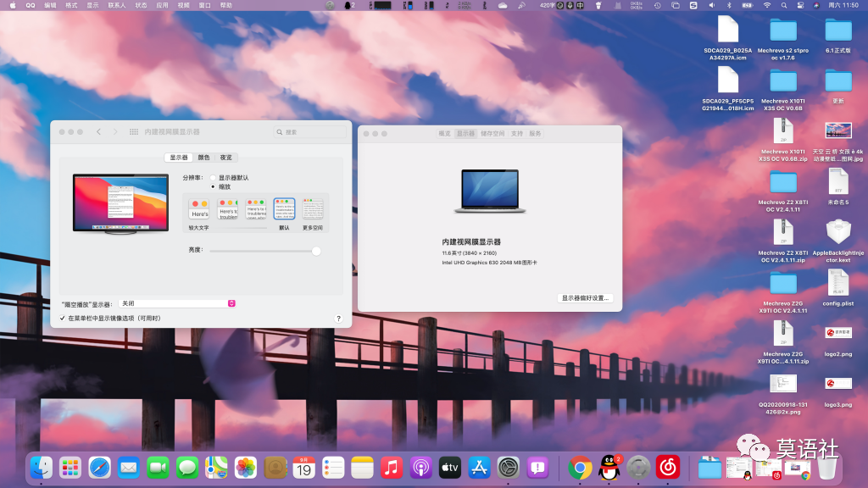
Task: Open QQ penguin icon in dock
Action: point(609,468)
